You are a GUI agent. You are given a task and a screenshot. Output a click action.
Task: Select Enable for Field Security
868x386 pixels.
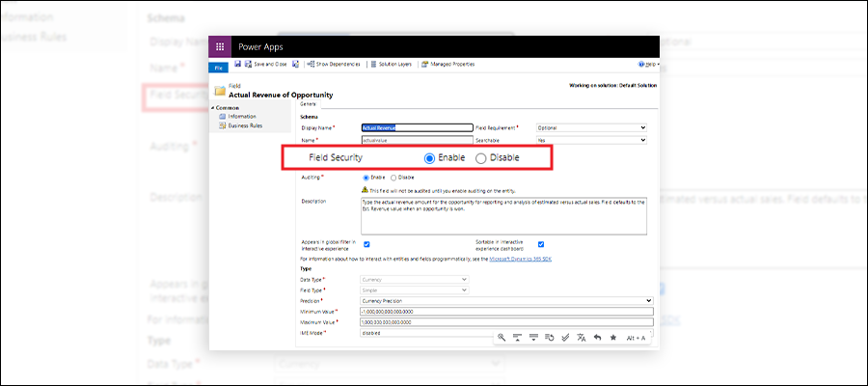click(x=429, y=158)
